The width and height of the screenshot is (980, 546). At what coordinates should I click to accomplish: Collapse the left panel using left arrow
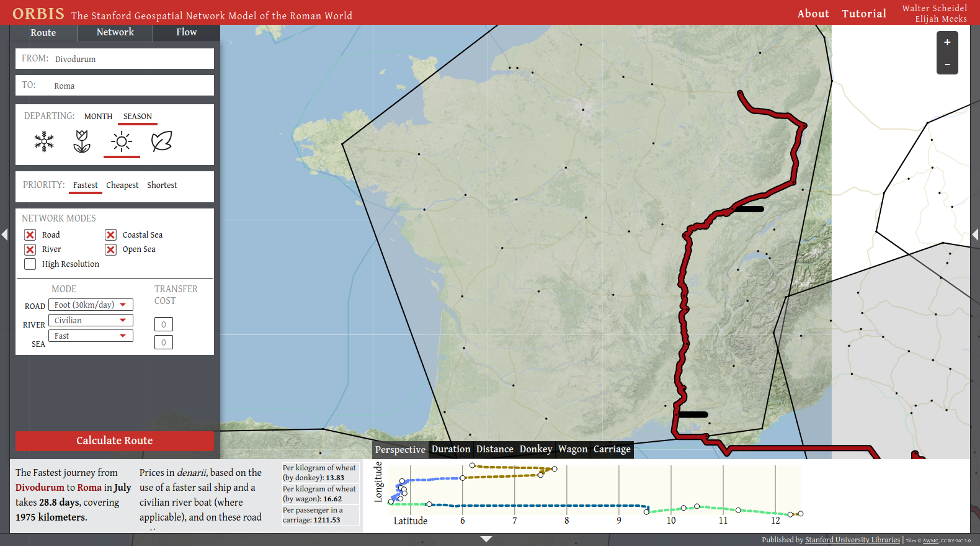(4, 235)
